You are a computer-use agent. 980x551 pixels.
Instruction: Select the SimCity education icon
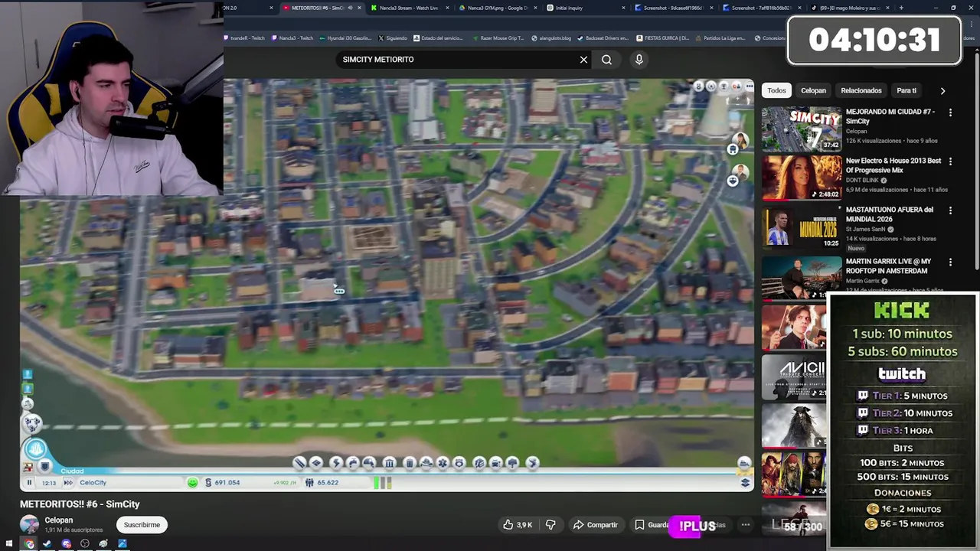tap(479, 463)
